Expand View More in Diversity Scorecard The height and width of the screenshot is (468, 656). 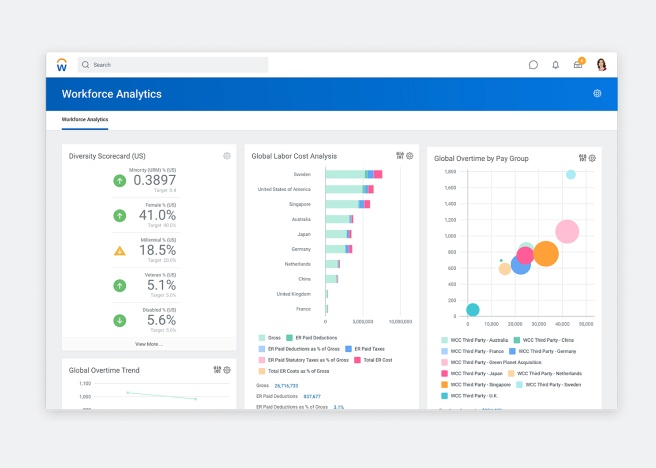point(148,344)
